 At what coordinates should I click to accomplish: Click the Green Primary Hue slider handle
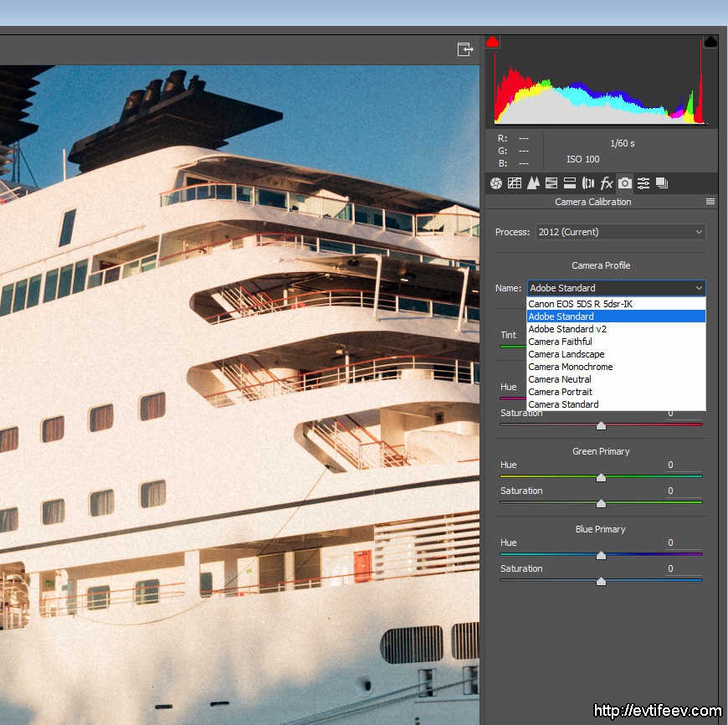pyautogui.click(x=601, y=478)
